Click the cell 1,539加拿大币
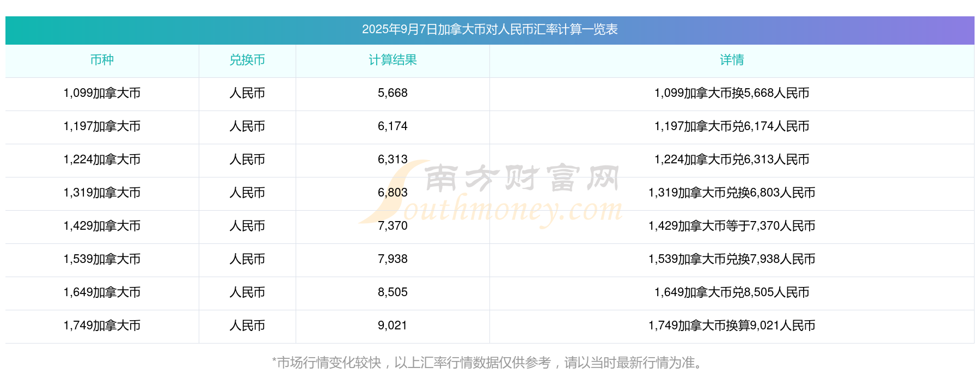 pyautogui.click(x=102, y=259)
